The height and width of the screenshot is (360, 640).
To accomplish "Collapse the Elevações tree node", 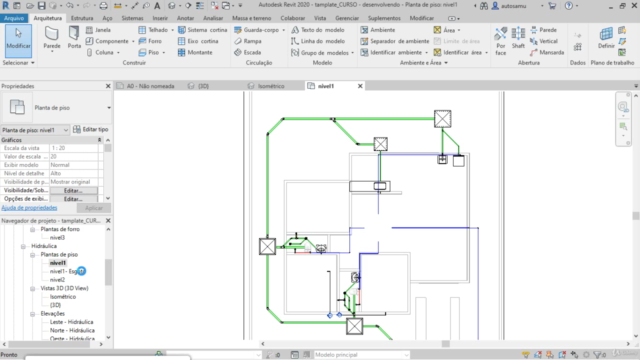I will click(32, 314).
